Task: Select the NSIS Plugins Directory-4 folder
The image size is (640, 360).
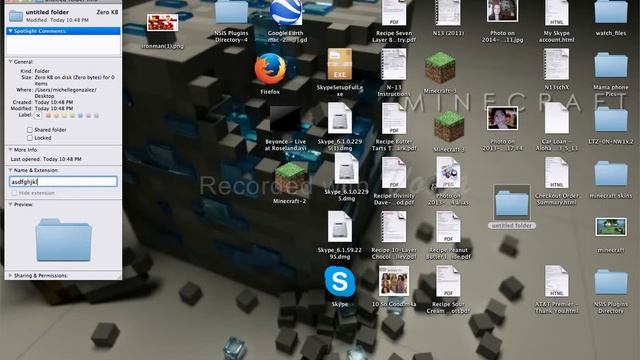Action: (x=231, y=12)
